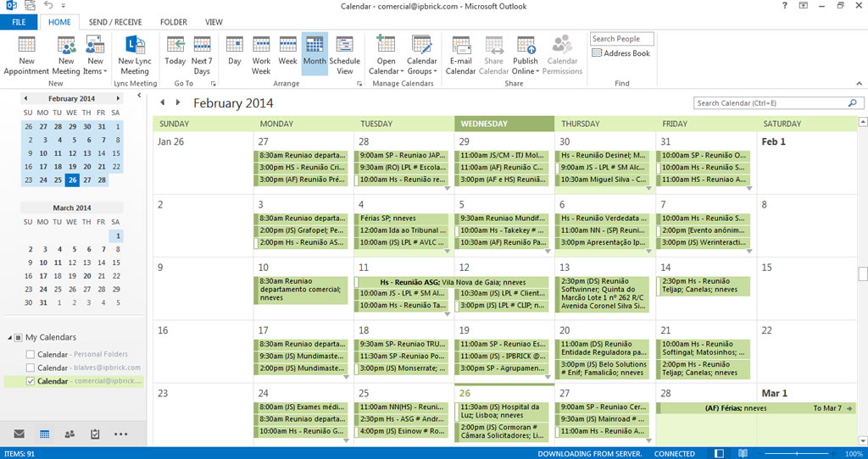Screen dimensions: 868x459
Task: Open the Address Book
Action: tap(620, 53)
